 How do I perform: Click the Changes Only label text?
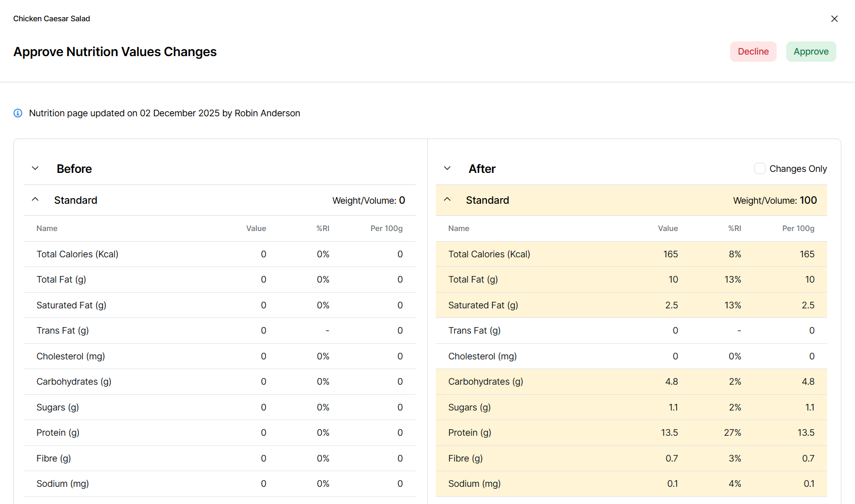point(798,169)
